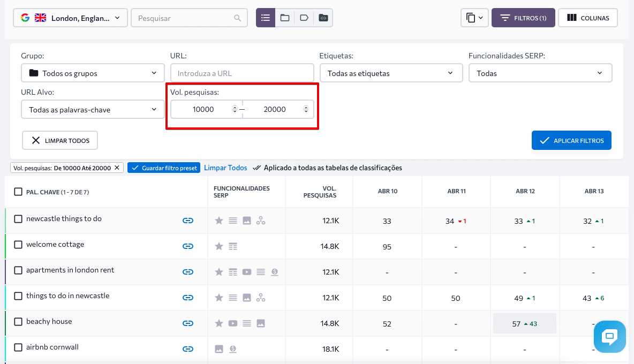Open the copy options dropdown
The image size is (634, 364).
474,18
